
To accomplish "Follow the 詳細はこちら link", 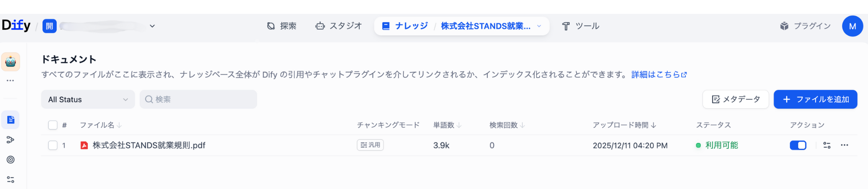I will tap(659, 75).
